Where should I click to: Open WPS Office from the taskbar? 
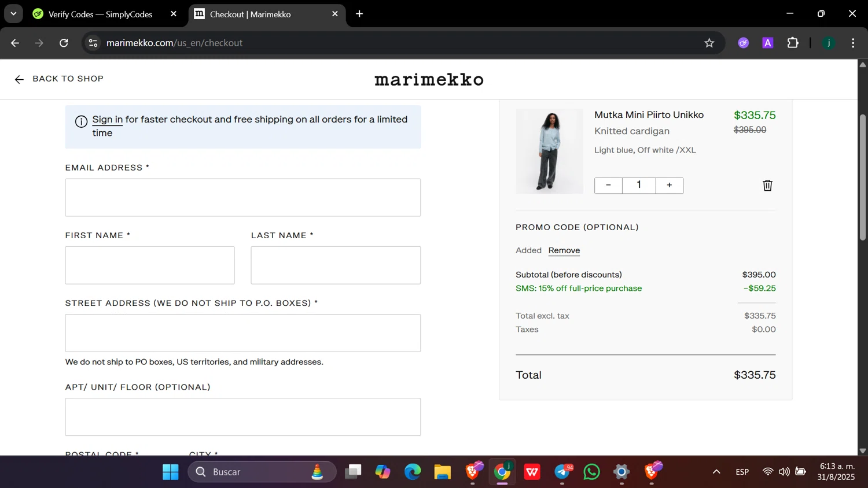point(532,472)
